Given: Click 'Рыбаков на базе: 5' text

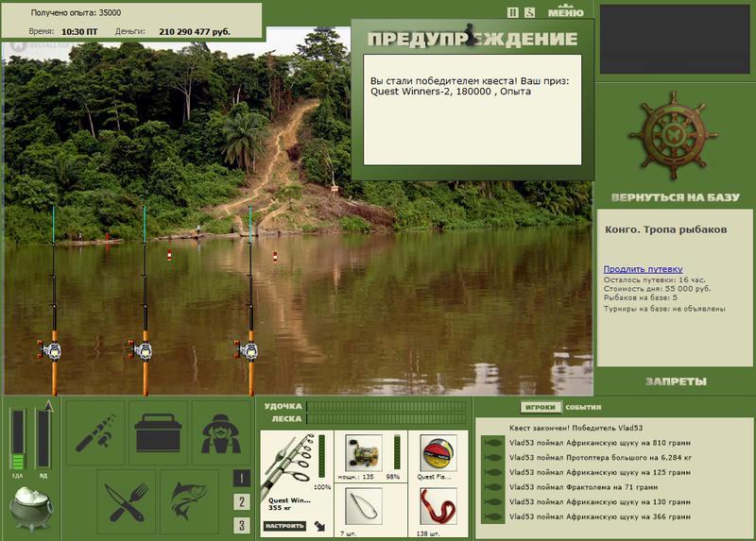Looking at the screenshot, I should (641, 297).
